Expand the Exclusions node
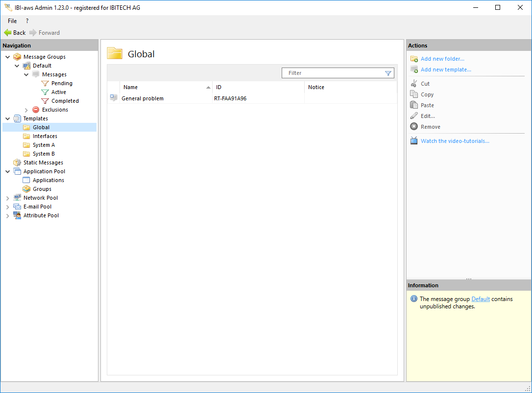532x393 pixels. 26,110
